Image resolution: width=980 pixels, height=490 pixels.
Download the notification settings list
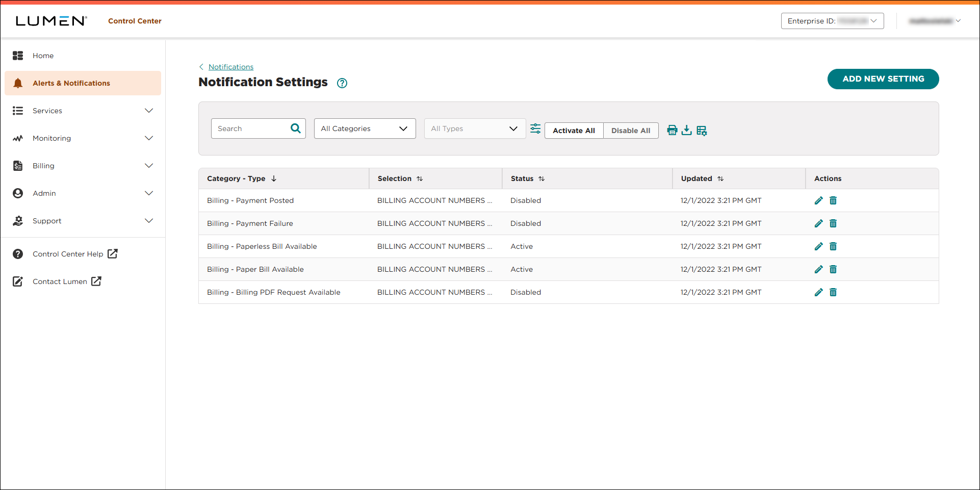[687, 130]
